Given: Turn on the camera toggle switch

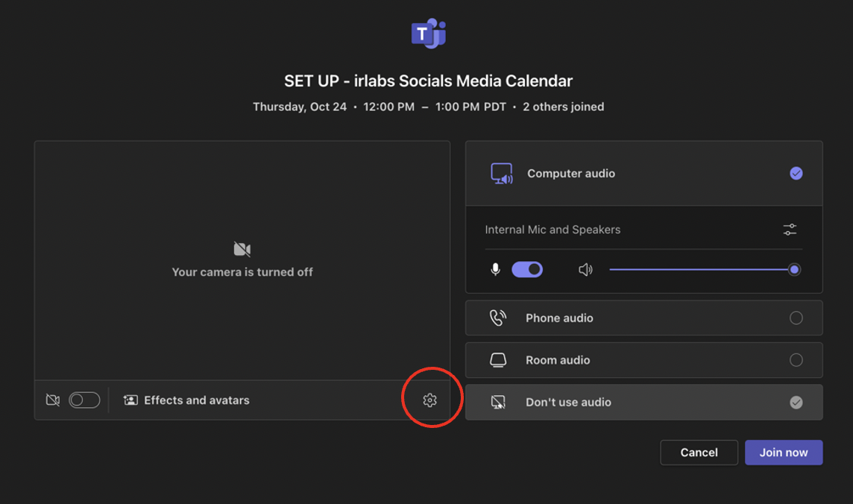Looking at the screenshot, I should click(84, 400).
